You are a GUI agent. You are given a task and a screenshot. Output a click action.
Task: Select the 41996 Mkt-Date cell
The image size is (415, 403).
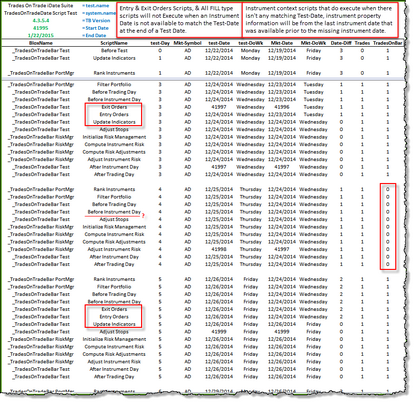[282, 107]
